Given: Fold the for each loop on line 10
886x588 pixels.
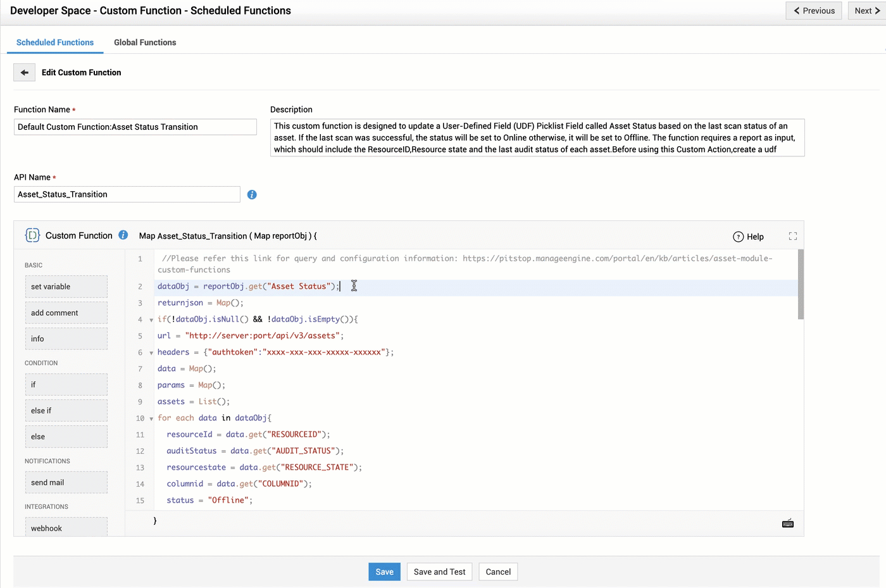Looking at the screenshot, I should [x=151, y=419].
